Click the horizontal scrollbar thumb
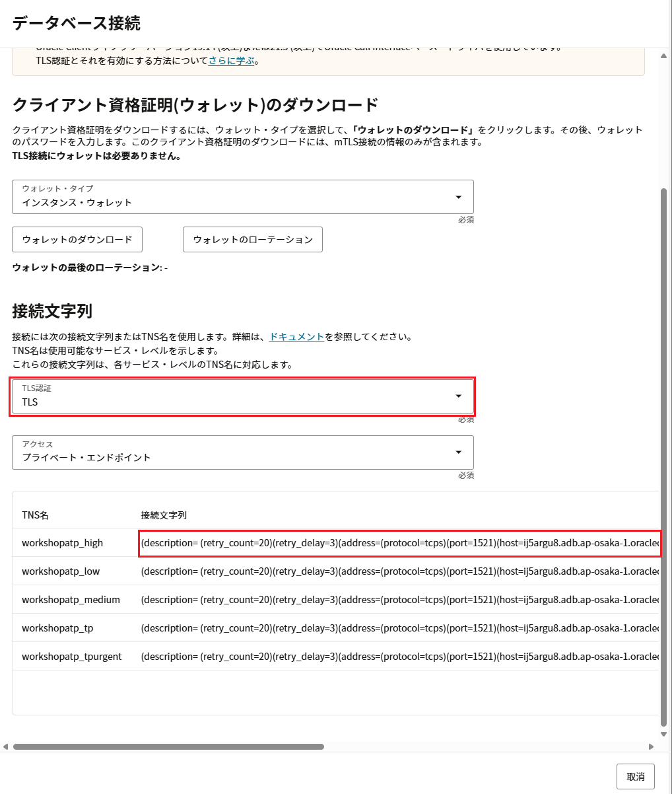 tap(168, 747)
